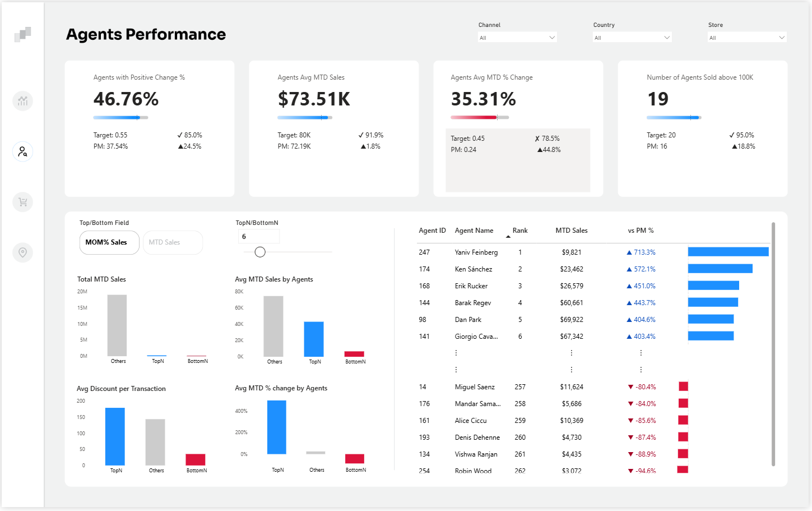Viewport: 812px width, 511px height.
Task: Click the 19 agents above 100K value
Action: 658,99
